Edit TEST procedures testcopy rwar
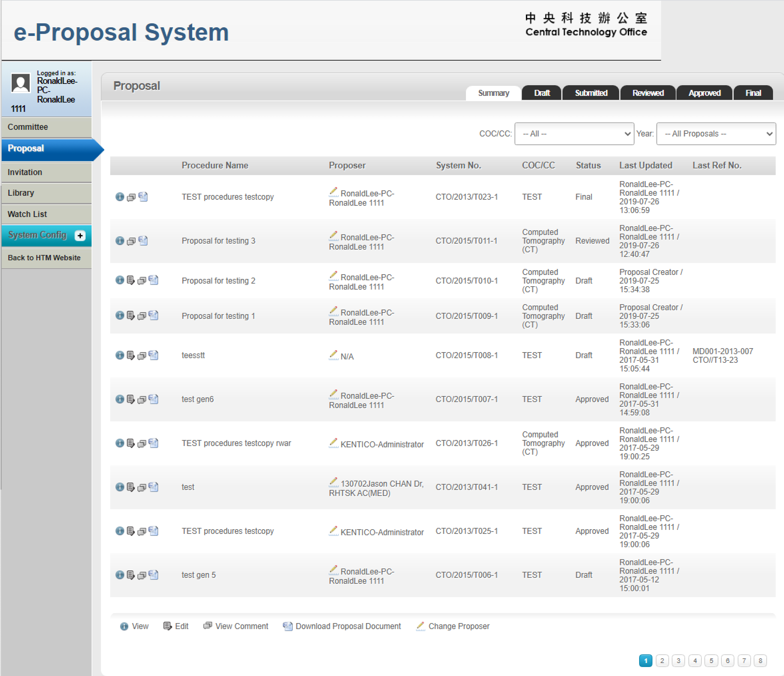The width and height of the screenshot is (784, 676). (131, 443)
